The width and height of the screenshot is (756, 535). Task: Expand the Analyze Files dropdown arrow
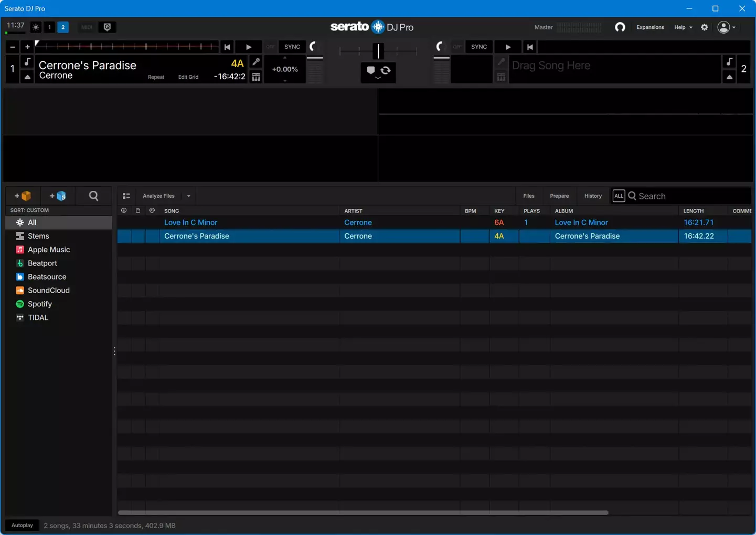point(188,196)
